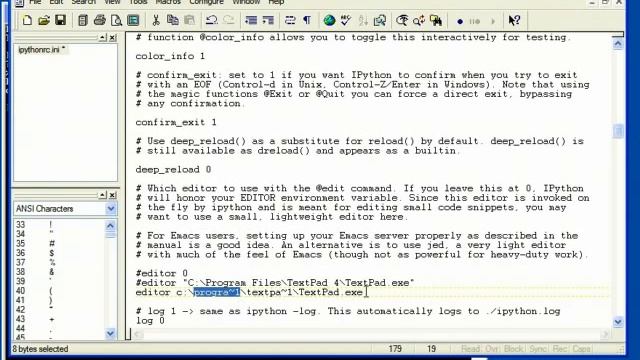The image size is (640, 360).
Task: Click the Copy icon in the toolbar
Action: [173, 20]
